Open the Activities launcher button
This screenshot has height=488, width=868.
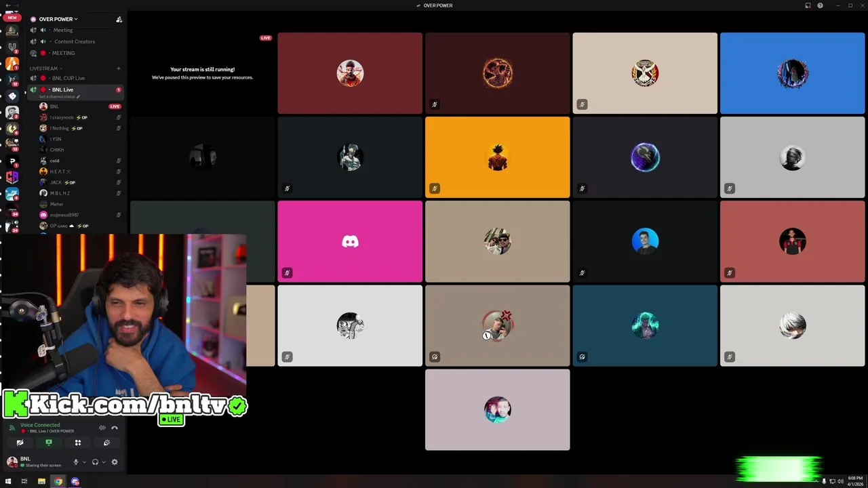pyautogui.click(x=78, y=443)
